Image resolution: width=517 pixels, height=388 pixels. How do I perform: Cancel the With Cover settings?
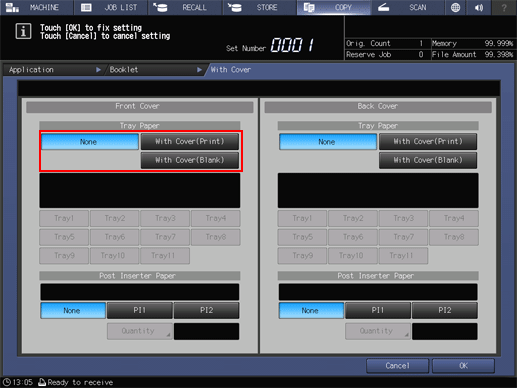point(397,366)
